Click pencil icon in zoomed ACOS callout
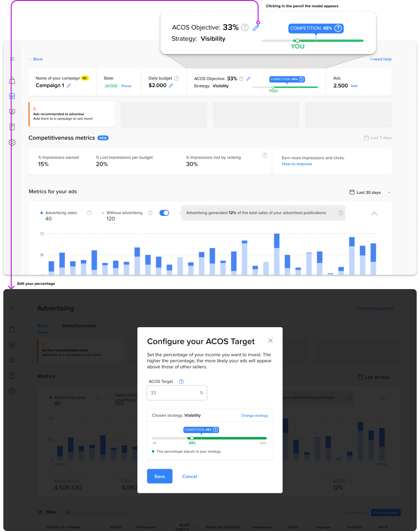420x531 pixels. point(256,28)
